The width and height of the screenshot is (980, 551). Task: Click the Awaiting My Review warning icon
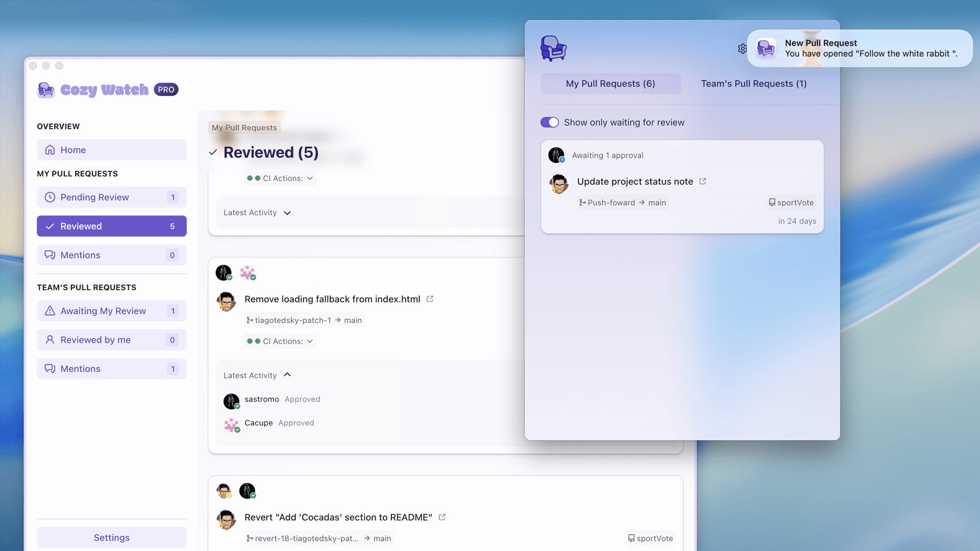click(50, 311)
